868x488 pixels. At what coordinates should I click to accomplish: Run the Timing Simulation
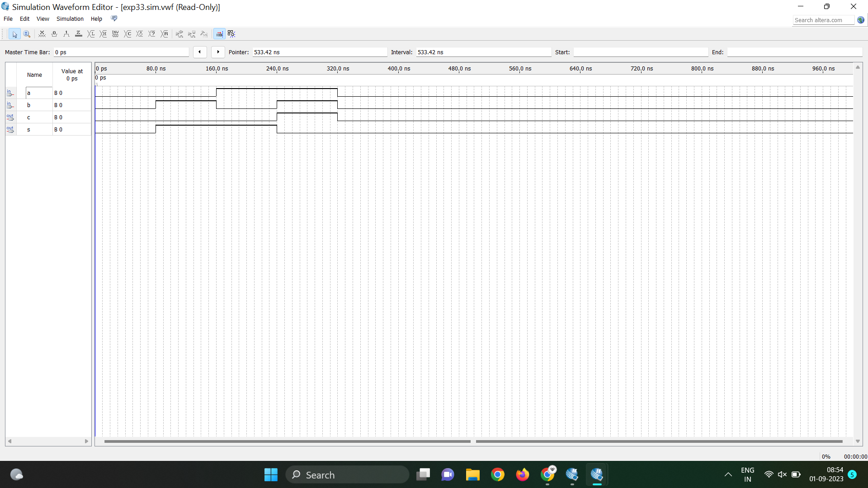pyautogui.click(x=191, y=34)
